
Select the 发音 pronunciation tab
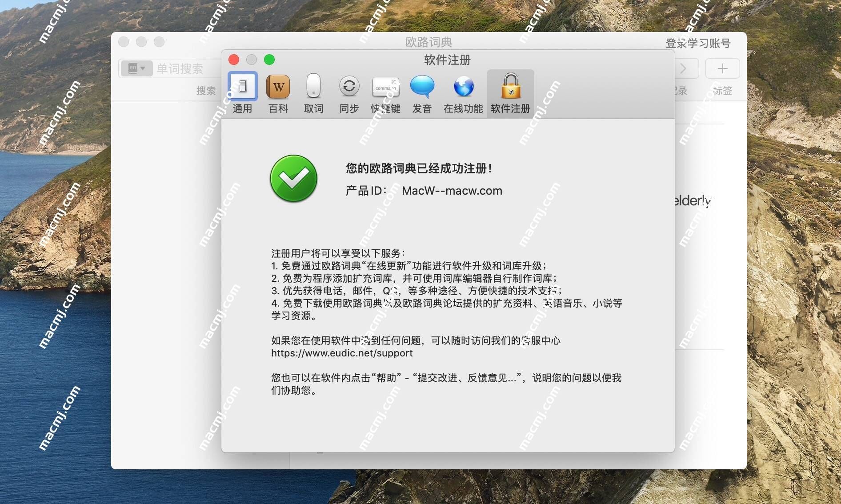[x=422, y=93]
